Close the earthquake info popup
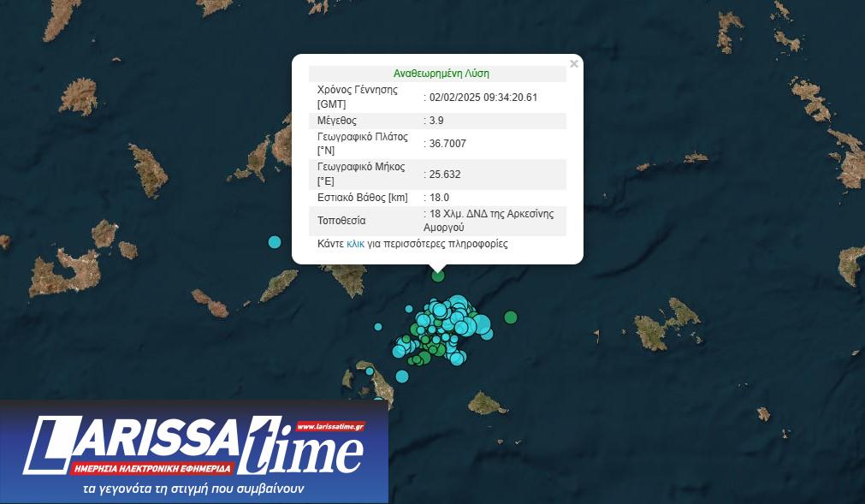Image resolution: width=865 pixels, height=504 pixels. click(574, 63)
